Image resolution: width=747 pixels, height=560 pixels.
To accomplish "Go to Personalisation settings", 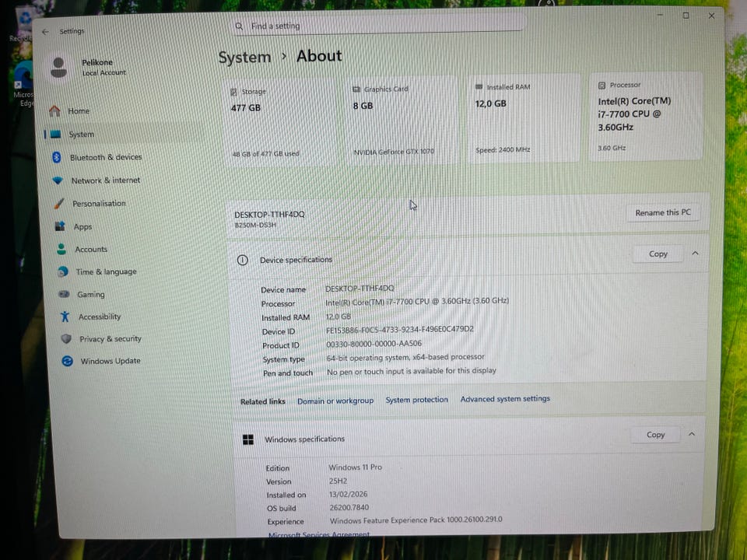I will pos(99,203).
